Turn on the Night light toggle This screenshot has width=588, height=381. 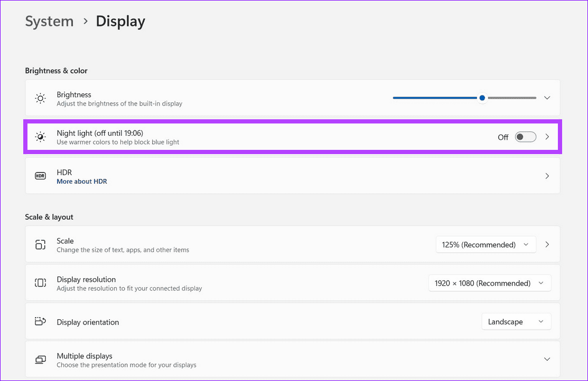pos(525,137)
